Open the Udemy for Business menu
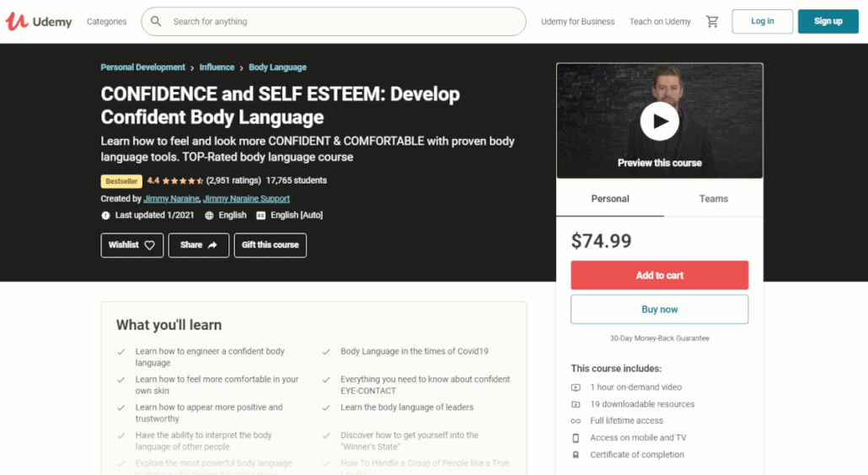 (x=577, y=22)
